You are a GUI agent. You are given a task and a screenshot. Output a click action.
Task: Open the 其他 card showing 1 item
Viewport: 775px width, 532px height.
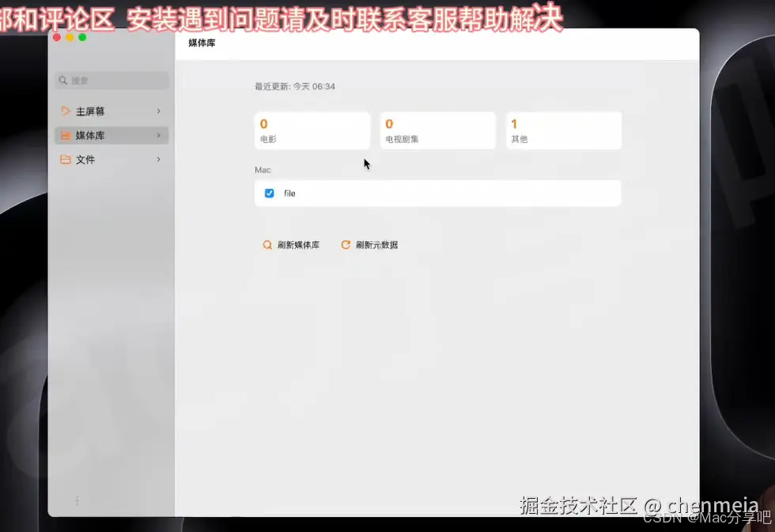(563, 130)
